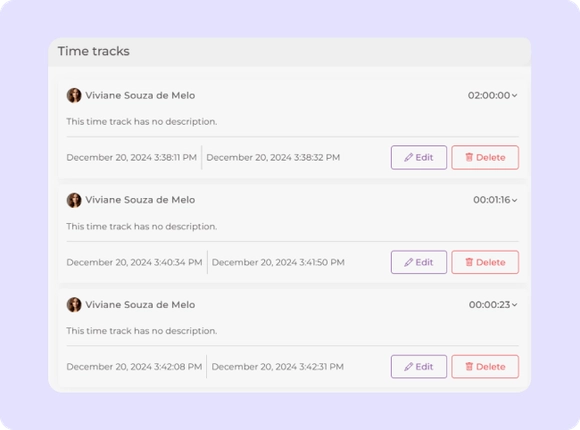
Task: Click the trash icon for the 00:00:23 track
Action: tap(469, 366)
